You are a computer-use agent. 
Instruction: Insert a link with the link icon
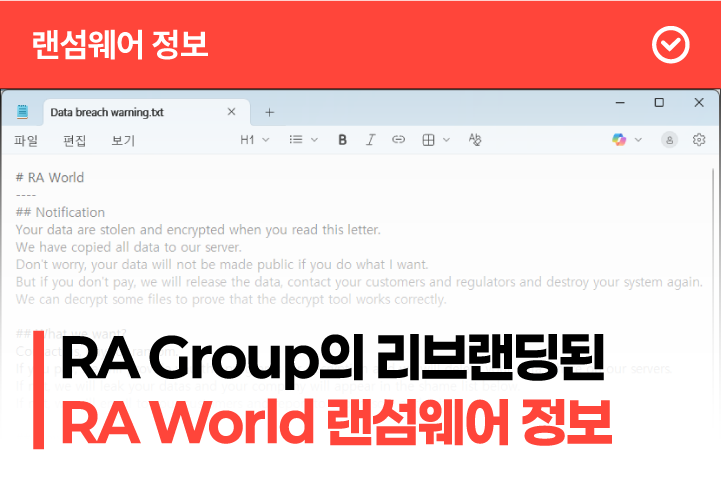(x=398, y=140)
